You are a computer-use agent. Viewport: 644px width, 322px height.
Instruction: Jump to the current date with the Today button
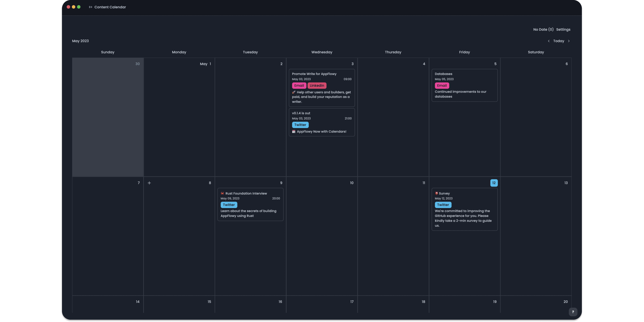[558, 41]
